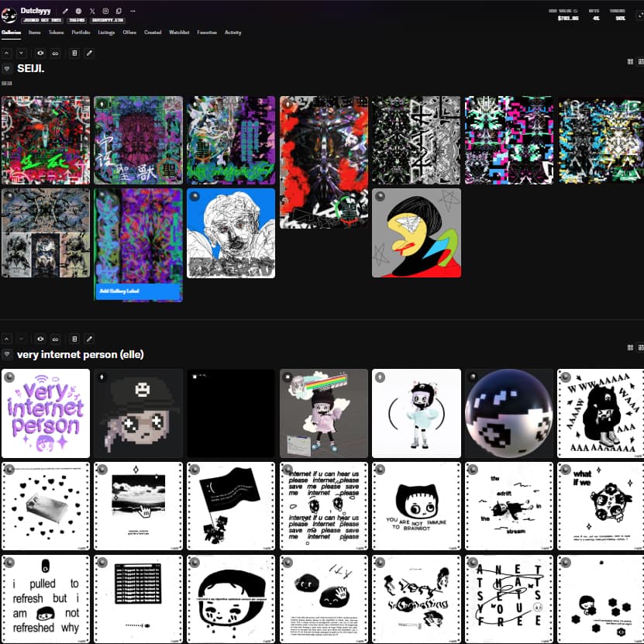Open the globe website icon
This screenshot has width=644, height=644.
pos(78,10)
